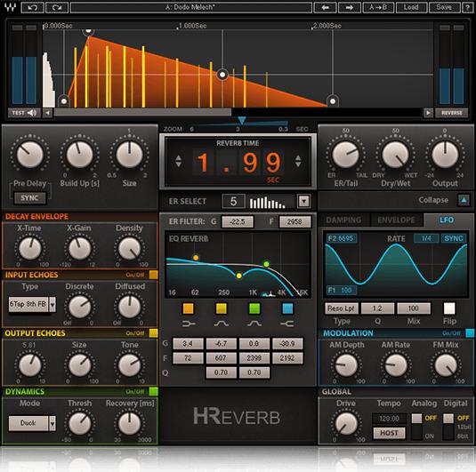476x472 pixels.
Task: Toggle Dynamics On/Off switch
Action: pyautogui.click(x=154, y=392)
